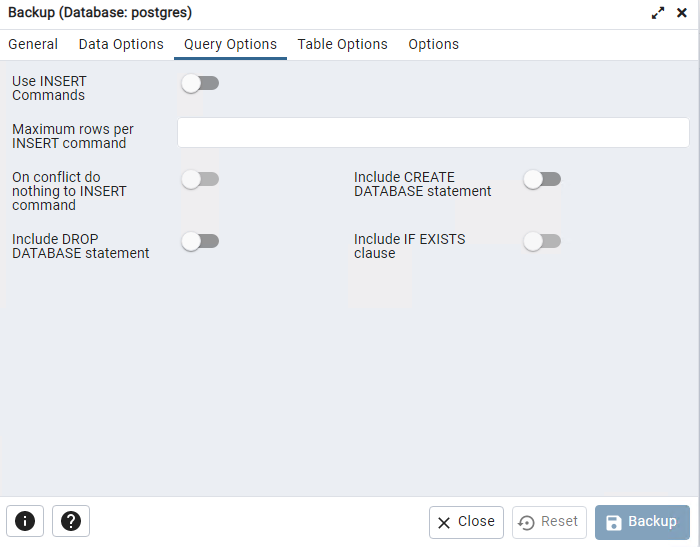
Task: Click the floppy disk icon on Backup button
Action: point(614,522)
